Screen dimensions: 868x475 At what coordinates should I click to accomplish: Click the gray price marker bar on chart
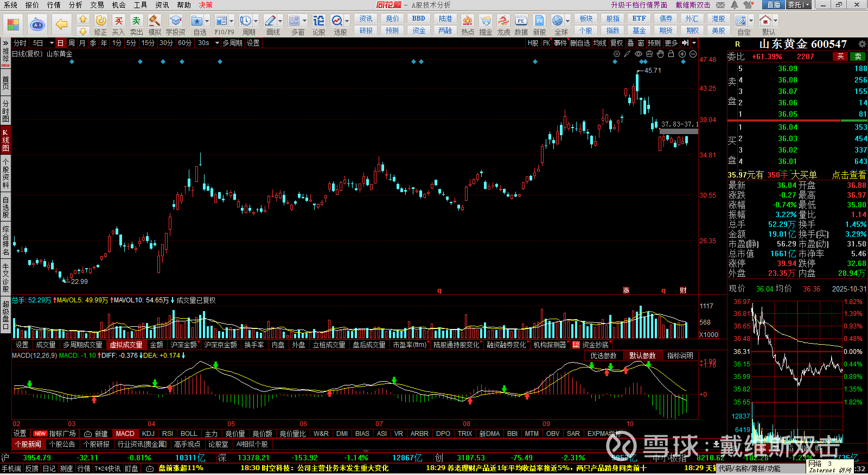point(679,131)
